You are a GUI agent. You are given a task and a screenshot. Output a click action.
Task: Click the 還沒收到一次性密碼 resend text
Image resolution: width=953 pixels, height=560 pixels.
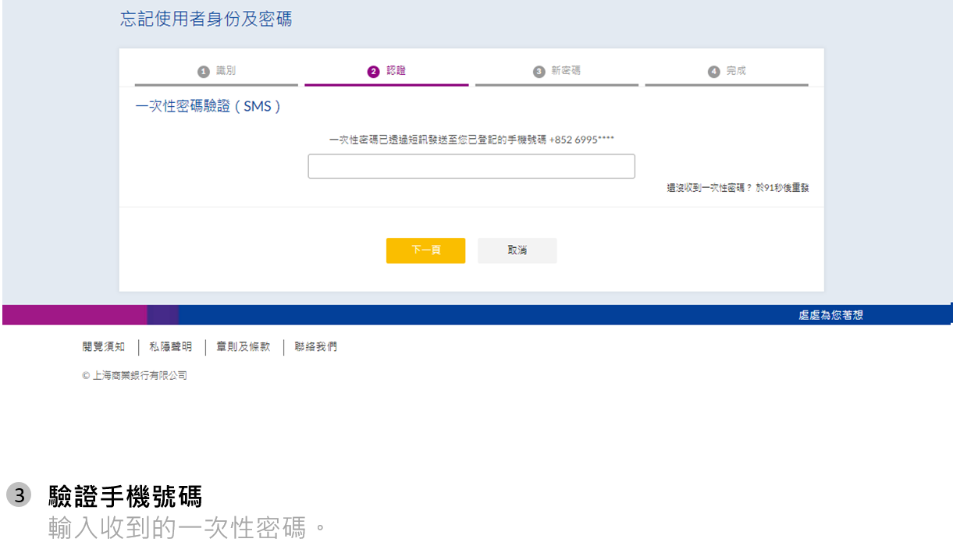738,188
